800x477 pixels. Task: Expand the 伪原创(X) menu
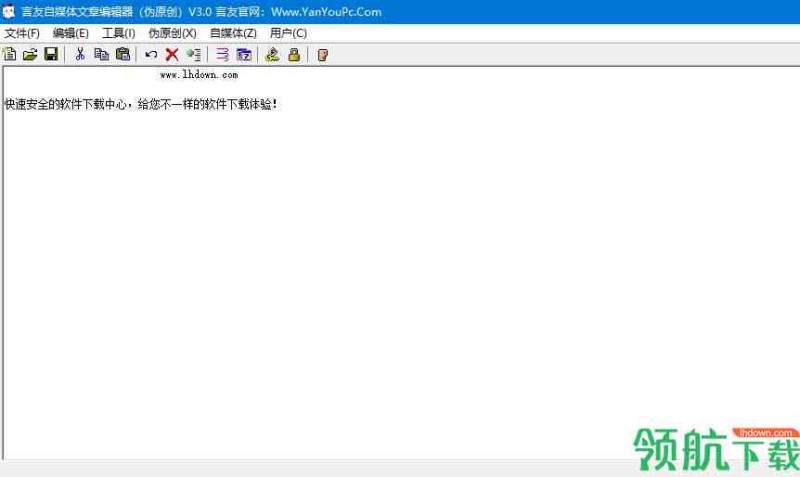tap(172, 33)
